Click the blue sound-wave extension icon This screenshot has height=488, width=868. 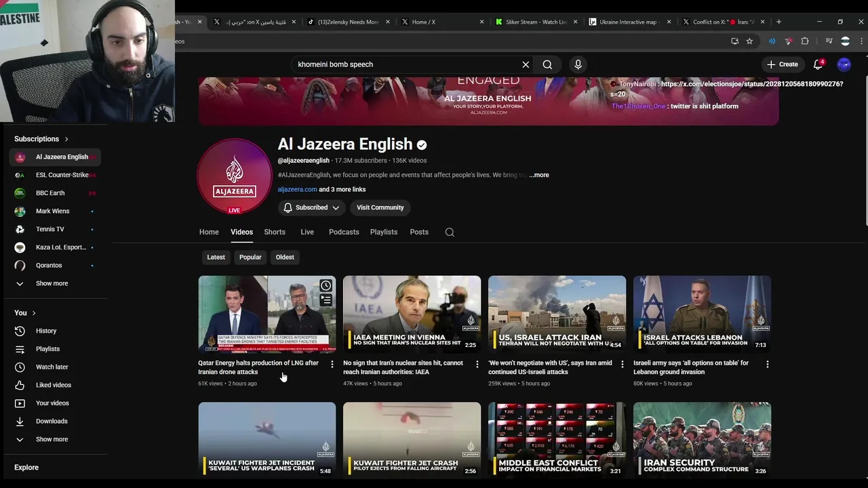tap(772, 41)
